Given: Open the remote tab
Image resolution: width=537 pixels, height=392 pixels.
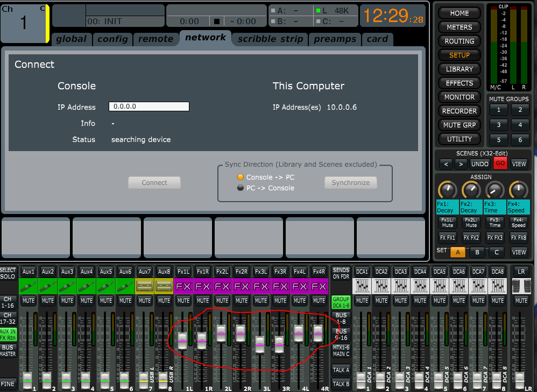Looking at the screenshot, I should (156, 39).
